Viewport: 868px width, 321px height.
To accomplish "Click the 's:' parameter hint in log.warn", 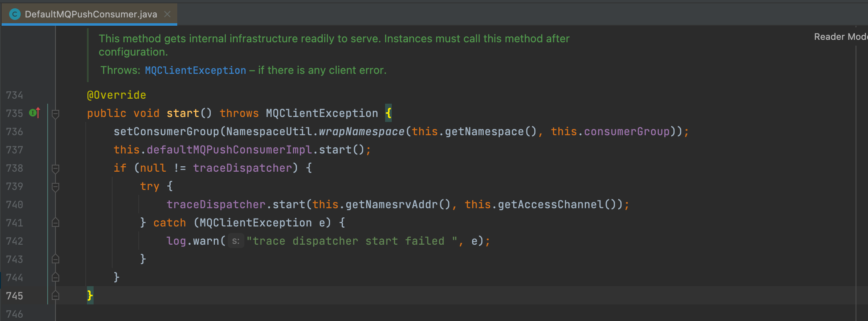I will [x=236, y=241].
